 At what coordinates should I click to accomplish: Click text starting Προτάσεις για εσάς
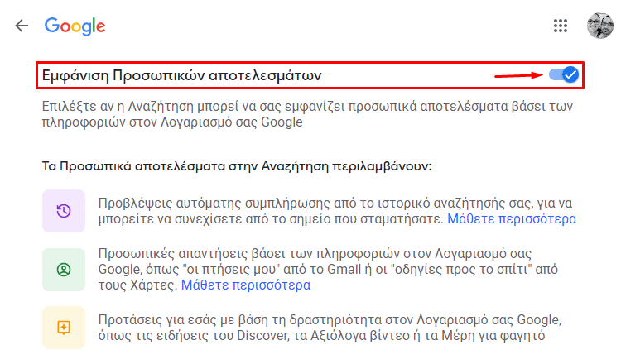click(x=330, y=328)
